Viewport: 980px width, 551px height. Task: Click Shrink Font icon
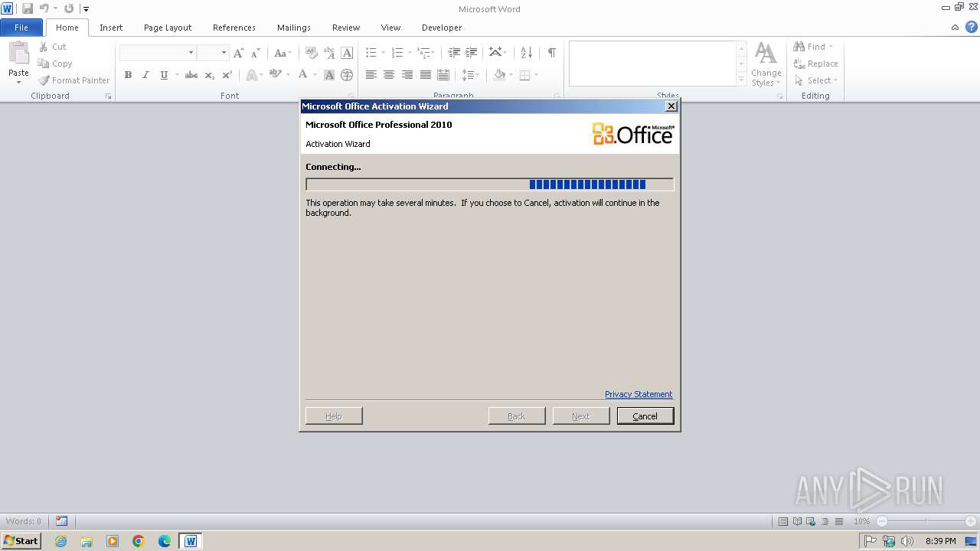[x=256, y=53]
